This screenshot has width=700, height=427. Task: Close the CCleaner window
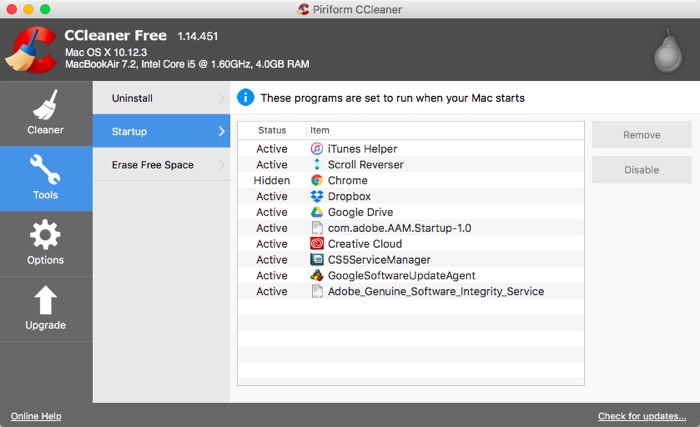[12, 9]
